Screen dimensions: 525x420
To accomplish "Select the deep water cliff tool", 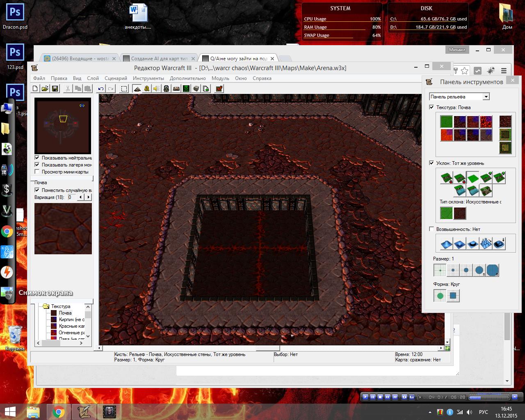I will 459,191.
